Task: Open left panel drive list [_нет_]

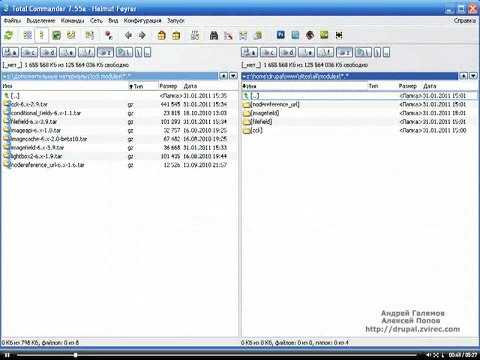Action: click(x=12, y=65)
